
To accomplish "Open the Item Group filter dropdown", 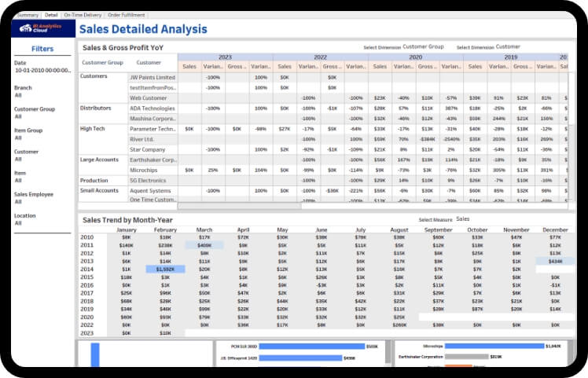I will tap(18, 138).
